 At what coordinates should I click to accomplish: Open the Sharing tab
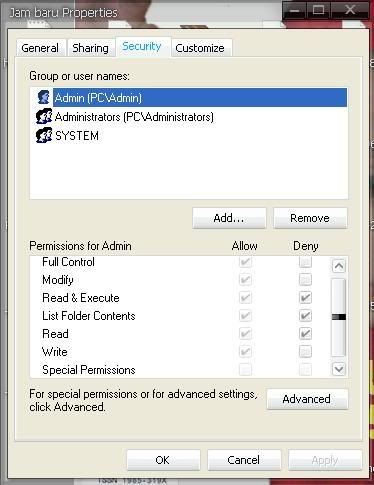point(90,48)
